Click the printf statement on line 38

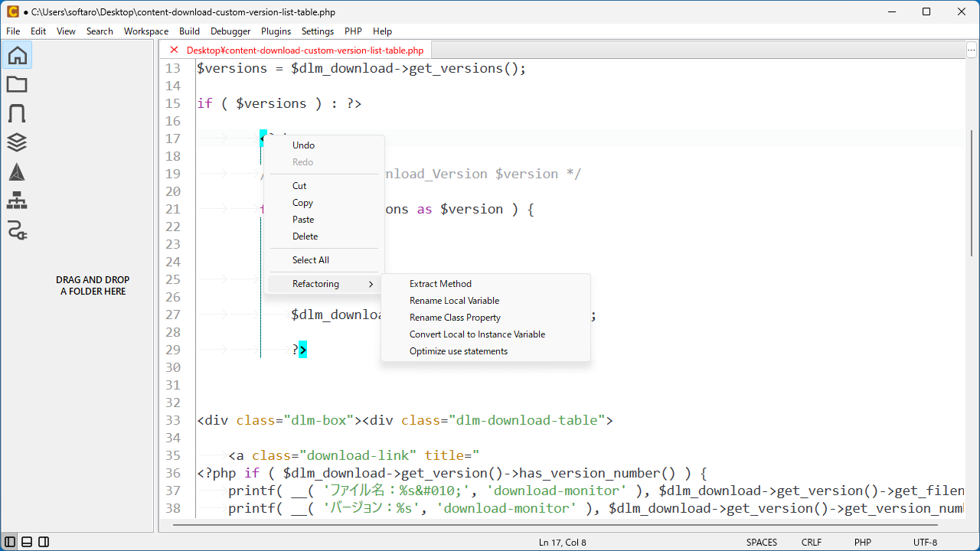(596, 508)
